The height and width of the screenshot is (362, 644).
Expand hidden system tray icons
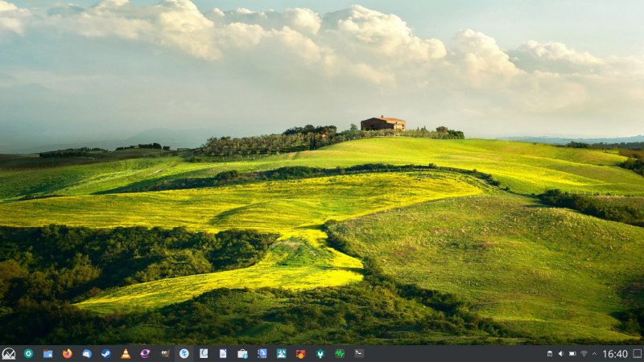[594, 354]
